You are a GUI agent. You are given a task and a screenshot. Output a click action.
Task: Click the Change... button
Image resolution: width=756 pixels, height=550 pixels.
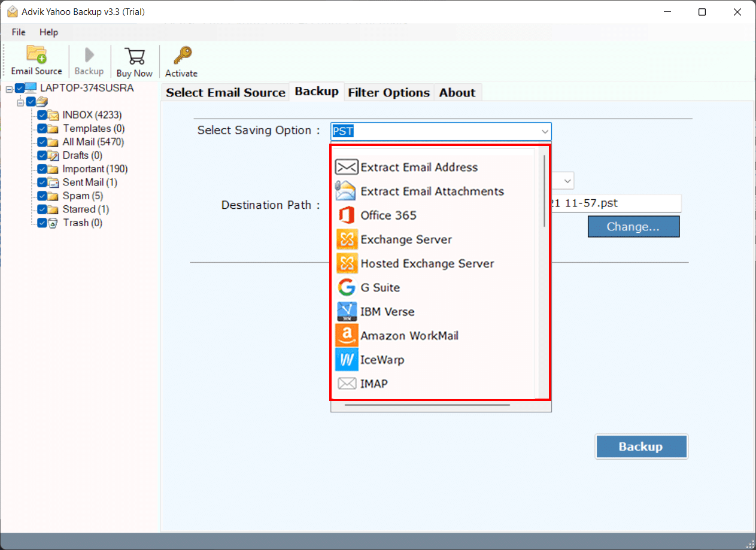[633, 227]
